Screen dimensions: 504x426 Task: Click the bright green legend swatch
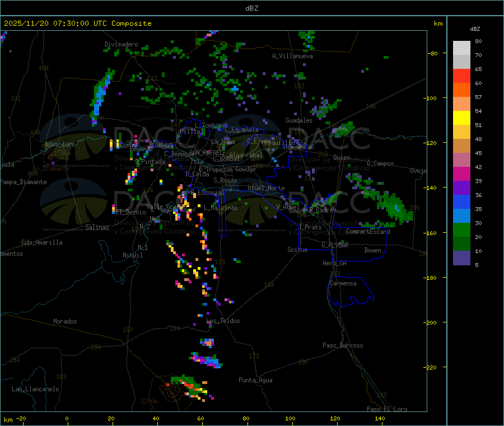click(x=461, y=230)
